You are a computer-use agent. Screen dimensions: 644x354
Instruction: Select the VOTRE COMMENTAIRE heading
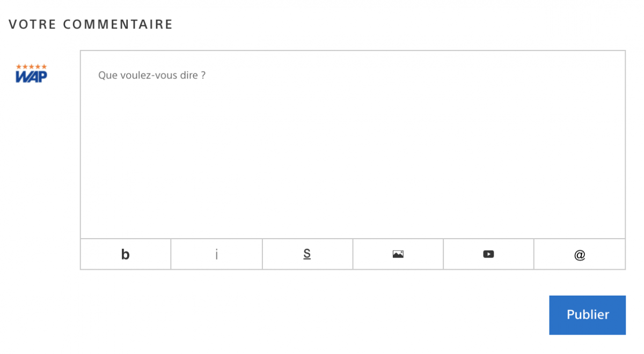tap(91, 24)
